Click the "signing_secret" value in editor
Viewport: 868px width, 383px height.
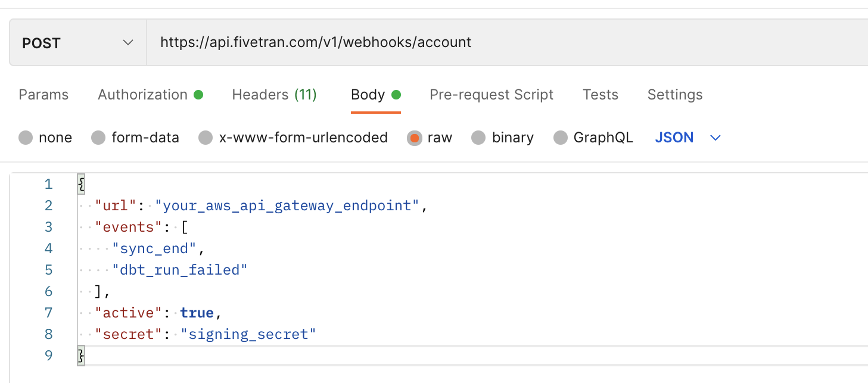tap(248, 334)
